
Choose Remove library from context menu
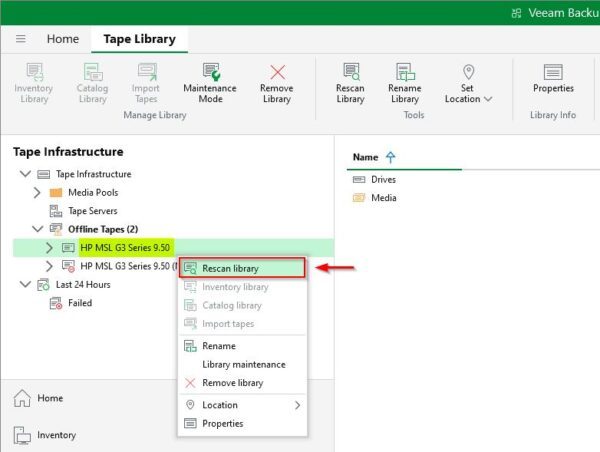pos(242,383)
